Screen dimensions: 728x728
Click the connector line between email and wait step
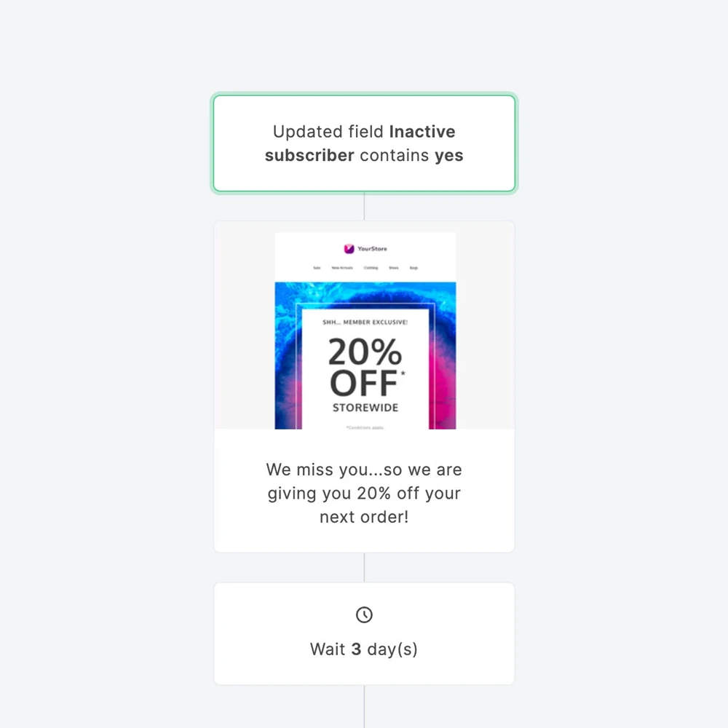pos(365,567)
